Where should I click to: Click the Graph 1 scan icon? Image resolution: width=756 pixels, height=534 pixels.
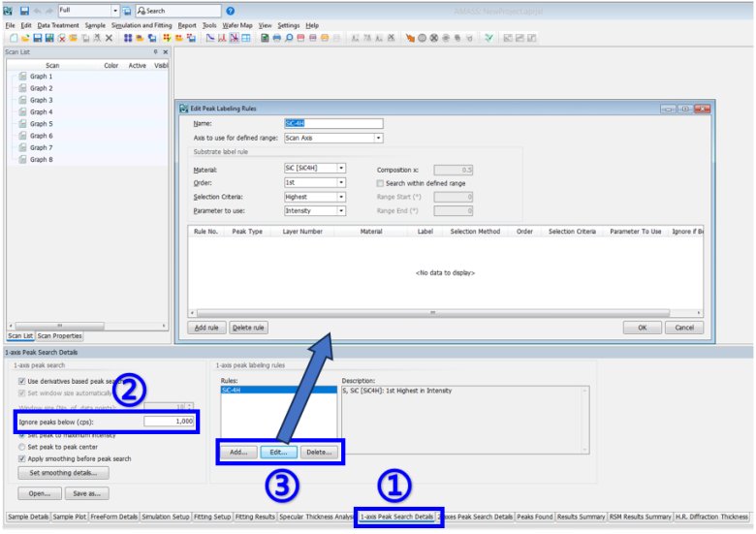[x=22, y=76]
